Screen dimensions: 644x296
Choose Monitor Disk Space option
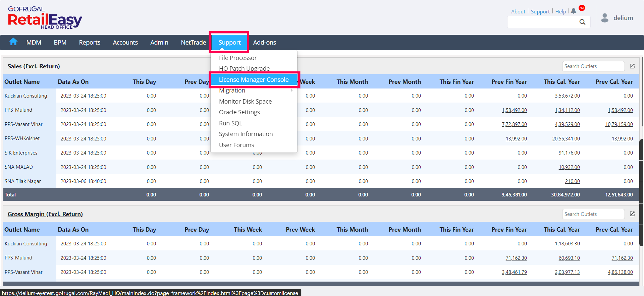245,101
